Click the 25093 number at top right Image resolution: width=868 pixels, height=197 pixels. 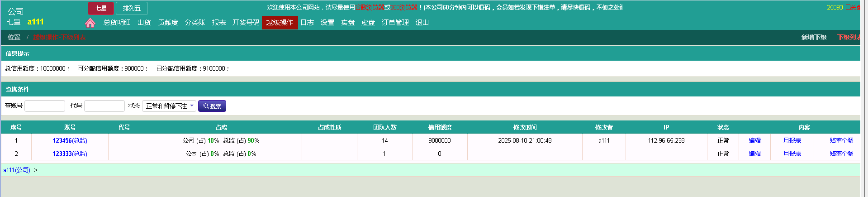pyautogui.click(x=835, y=7)
